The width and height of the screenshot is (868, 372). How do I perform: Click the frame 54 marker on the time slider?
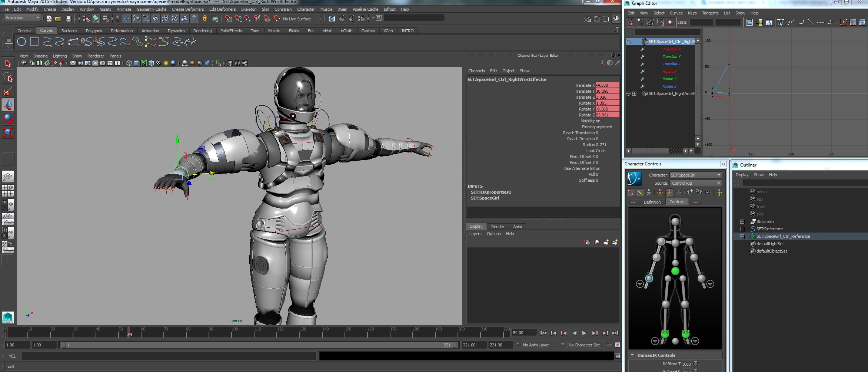129,332
